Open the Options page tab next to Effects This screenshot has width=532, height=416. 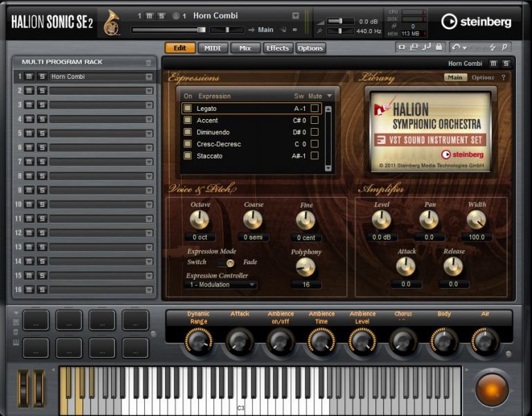(310, 48)
